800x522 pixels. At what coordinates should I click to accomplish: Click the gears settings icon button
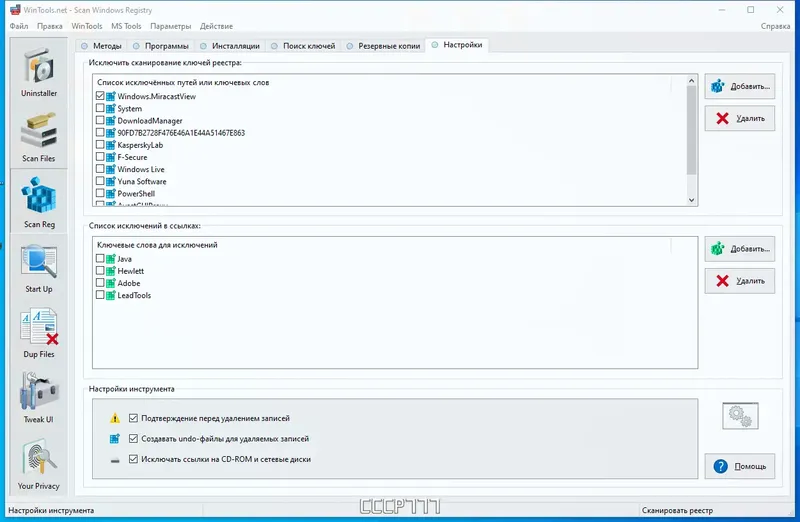740,416
